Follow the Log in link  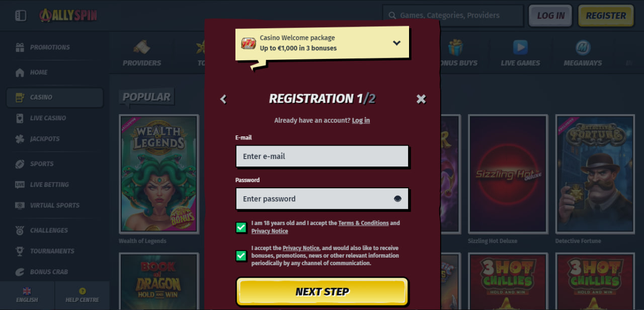coord(361,120)
